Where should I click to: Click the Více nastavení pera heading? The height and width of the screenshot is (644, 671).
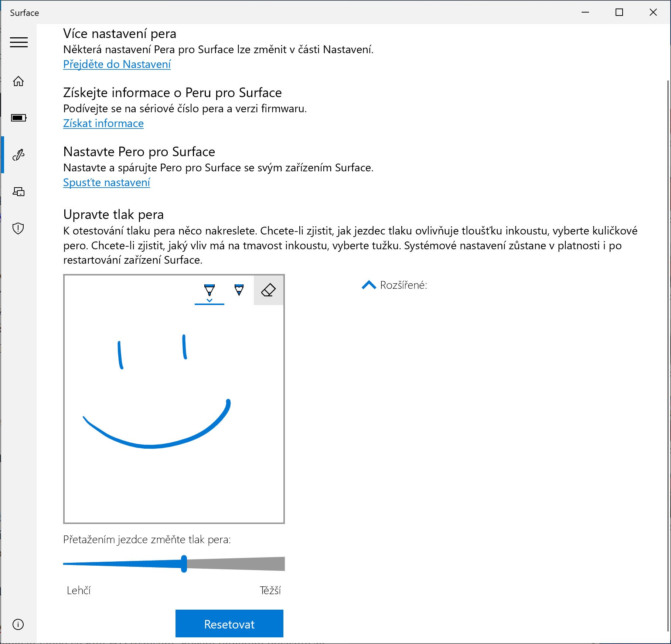120,34
